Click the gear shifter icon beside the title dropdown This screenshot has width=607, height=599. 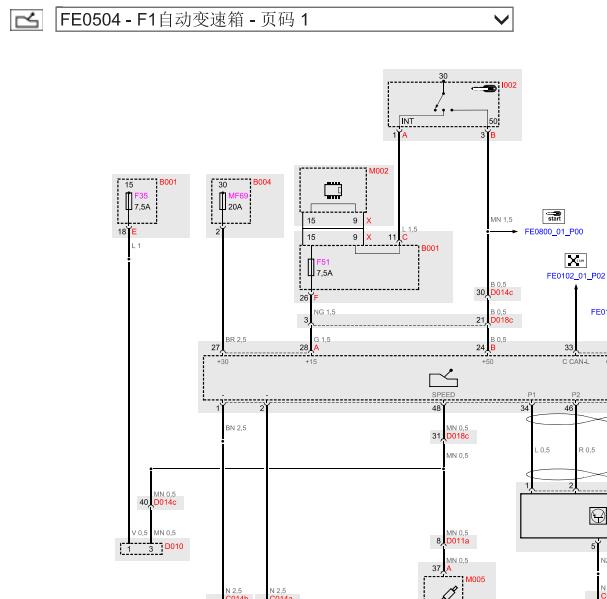pyautogui.click(x=26, y=20)
